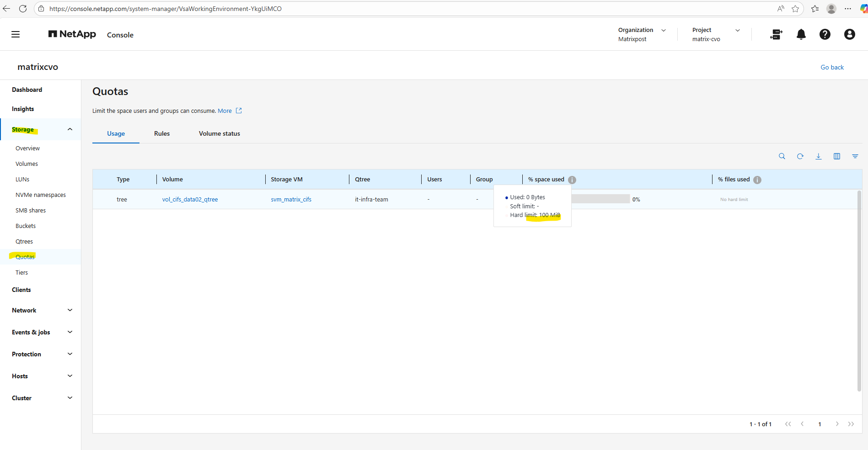Click the space used progress bar
The width and height of the screenshot is (868, 450).
point(600,199)
